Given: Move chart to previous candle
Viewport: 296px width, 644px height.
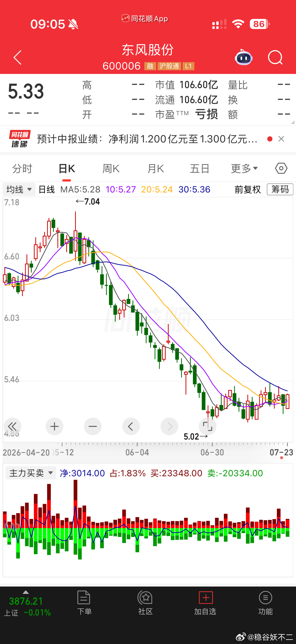Looking at the screenshot, I should point(131,426).
